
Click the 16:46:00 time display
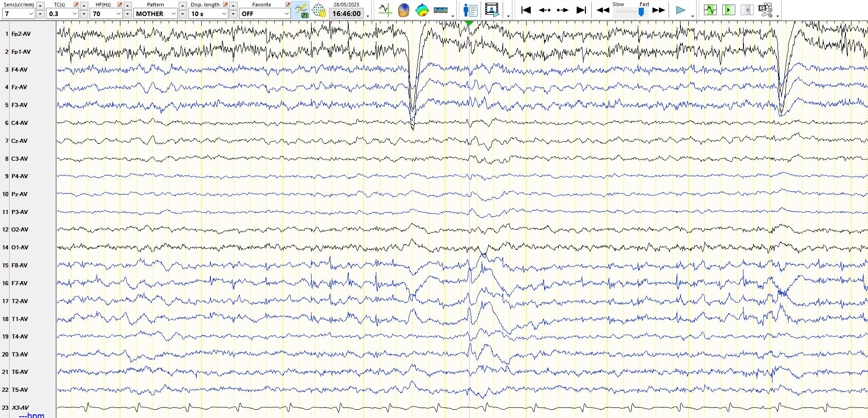[346, 14]
